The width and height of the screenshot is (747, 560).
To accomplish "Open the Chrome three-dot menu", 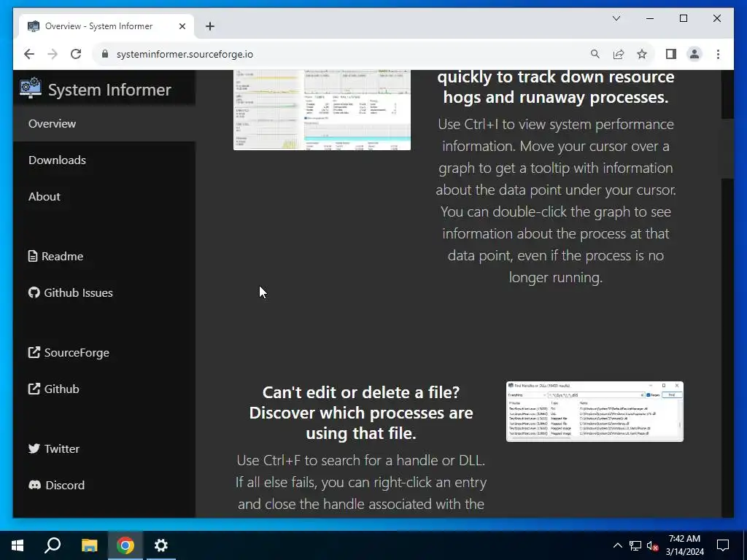I will (718, 54).
